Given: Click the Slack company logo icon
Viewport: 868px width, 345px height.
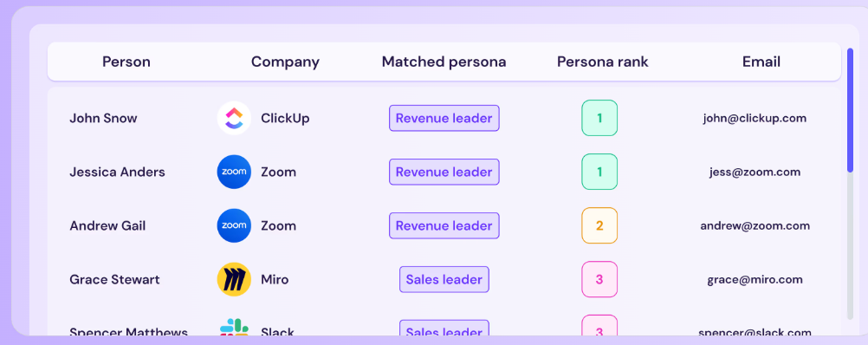Looking at the screenshot, I should click(234, 327).
